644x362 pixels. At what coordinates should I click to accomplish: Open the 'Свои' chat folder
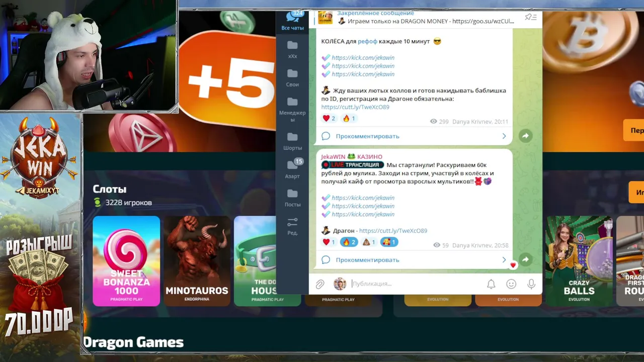point(292,78)
